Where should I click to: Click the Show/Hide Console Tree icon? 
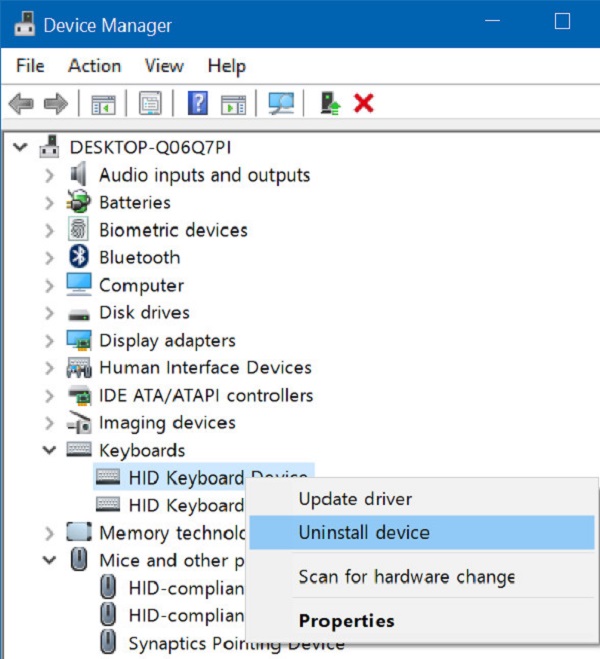tap(103, 103)
